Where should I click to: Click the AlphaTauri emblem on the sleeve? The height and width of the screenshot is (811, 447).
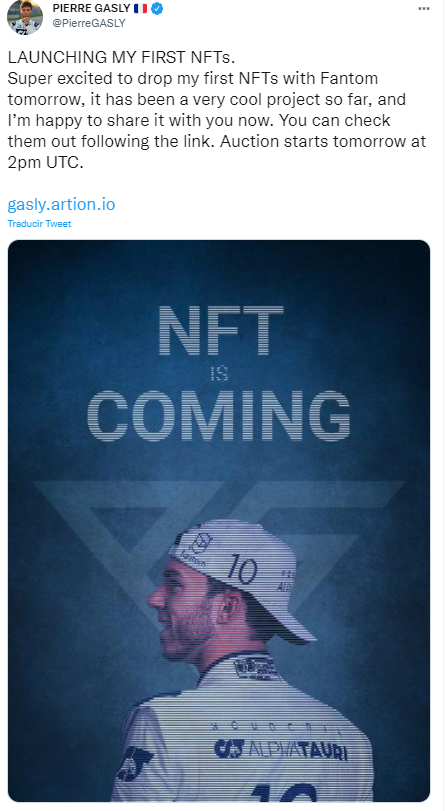click(135, 763)
